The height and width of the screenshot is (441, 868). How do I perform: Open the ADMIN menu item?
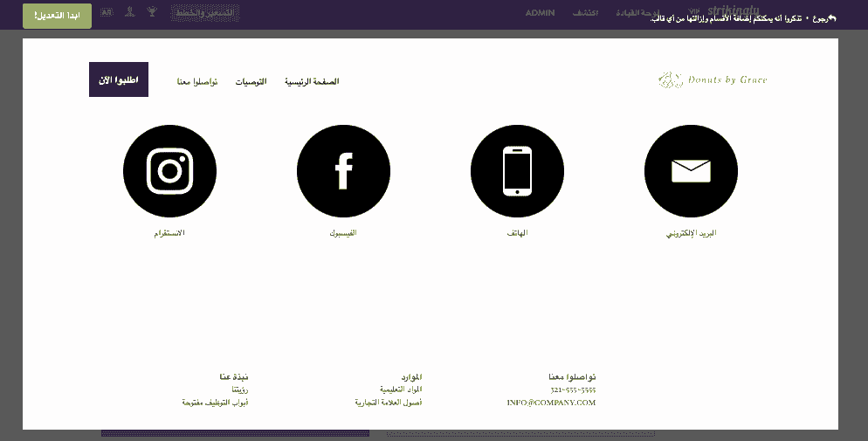[540, 13]
